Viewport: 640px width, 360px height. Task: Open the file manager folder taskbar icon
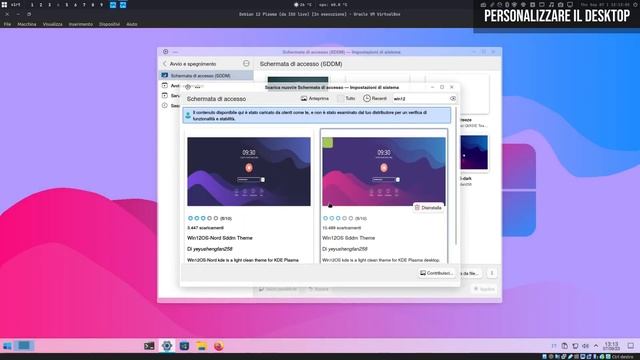pyautogui.click(x=202, y=346)
